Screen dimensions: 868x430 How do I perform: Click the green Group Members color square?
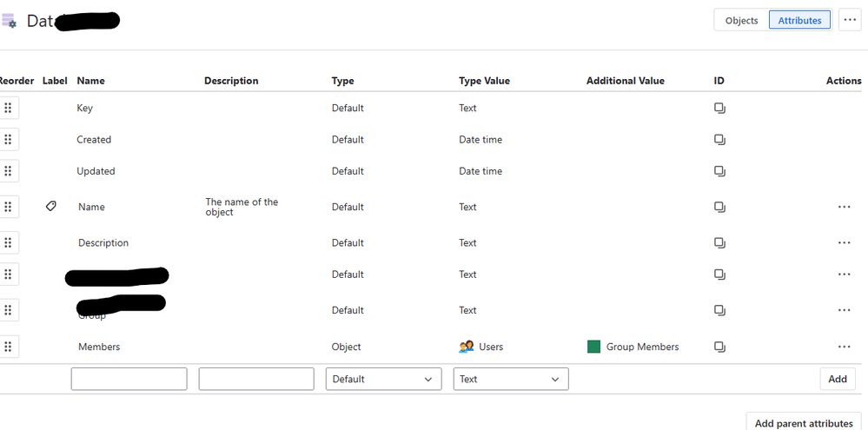tap(594, 347)
